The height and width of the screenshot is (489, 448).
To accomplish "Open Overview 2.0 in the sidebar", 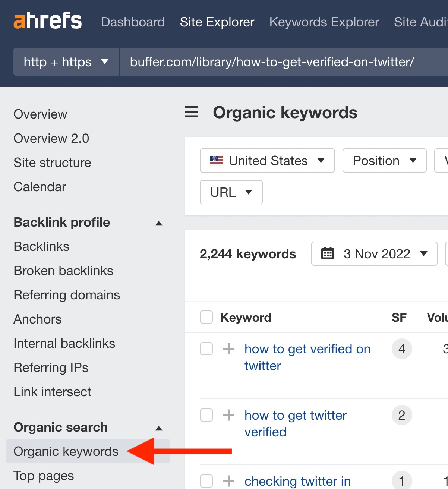I will (51, 138).
